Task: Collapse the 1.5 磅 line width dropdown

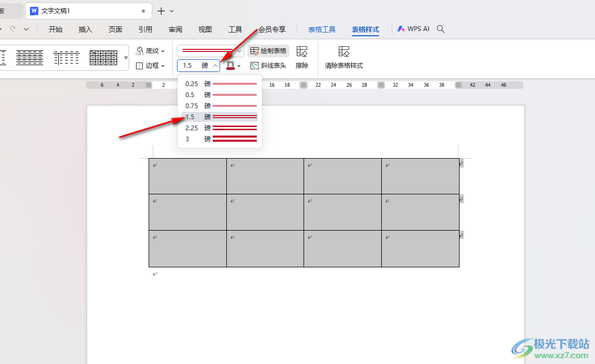Action: point(215,66)
